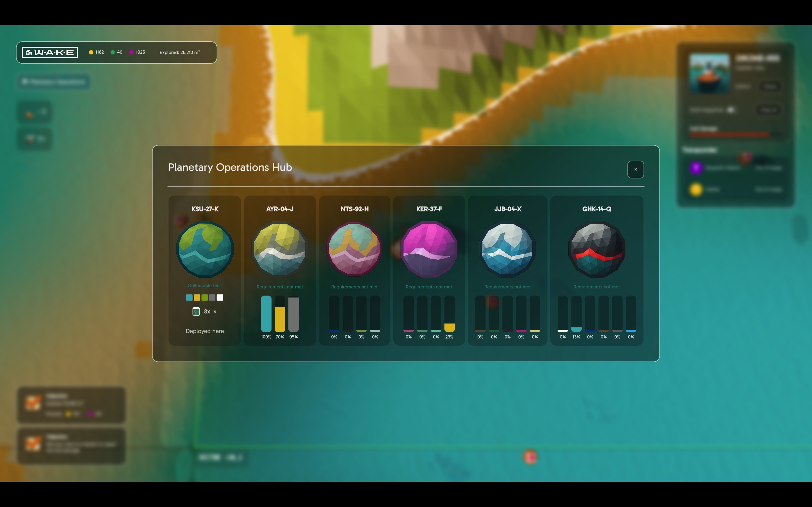Select the JJB-04-X planet icon
The image size is (812, 507).
(507, 248)
